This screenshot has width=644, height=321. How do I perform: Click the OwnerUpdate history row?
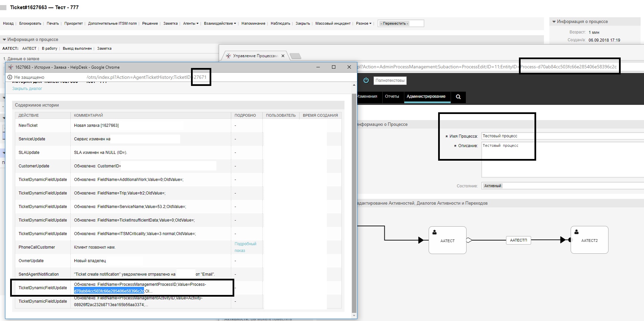point(178,261)
